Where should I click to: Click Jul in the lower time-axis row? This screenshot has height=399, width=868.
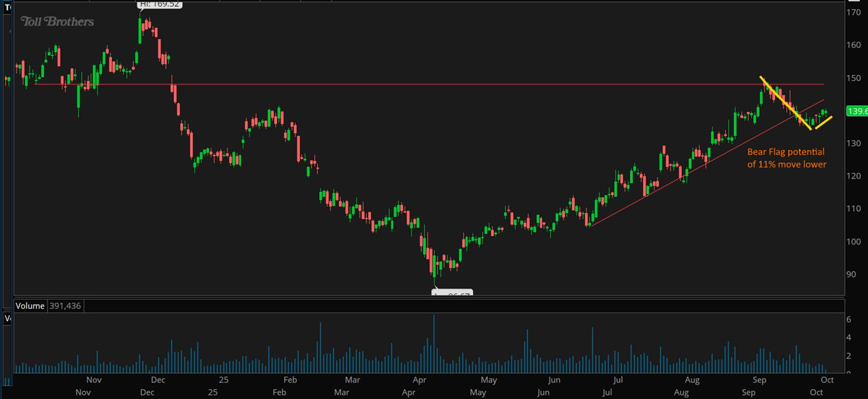[607, 392]
